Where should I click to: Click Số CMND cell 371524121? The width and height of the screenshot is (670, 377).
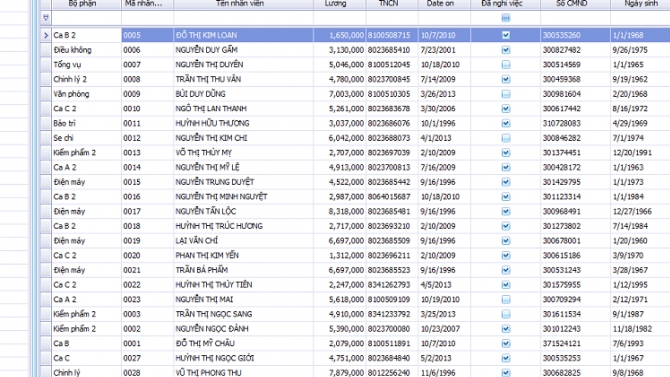tap(575, 344)
